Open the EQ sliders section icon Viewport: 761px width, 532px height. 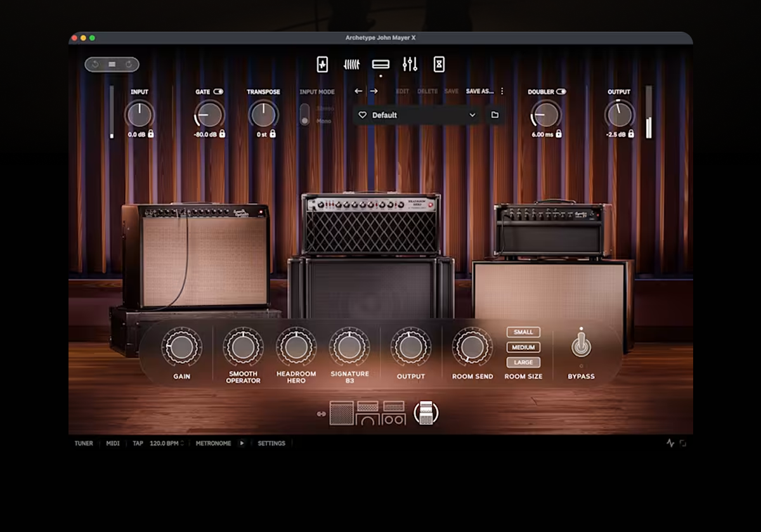[410, 64]
